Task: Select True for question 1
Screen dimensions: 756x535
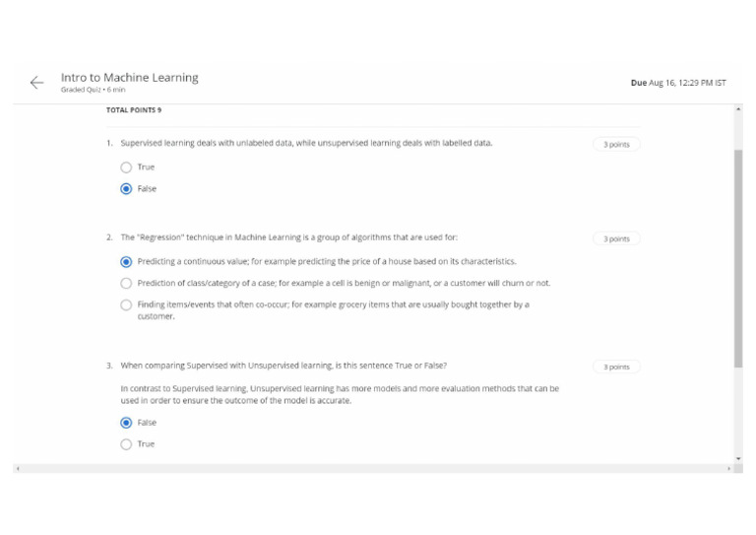Action: point(126,167)
